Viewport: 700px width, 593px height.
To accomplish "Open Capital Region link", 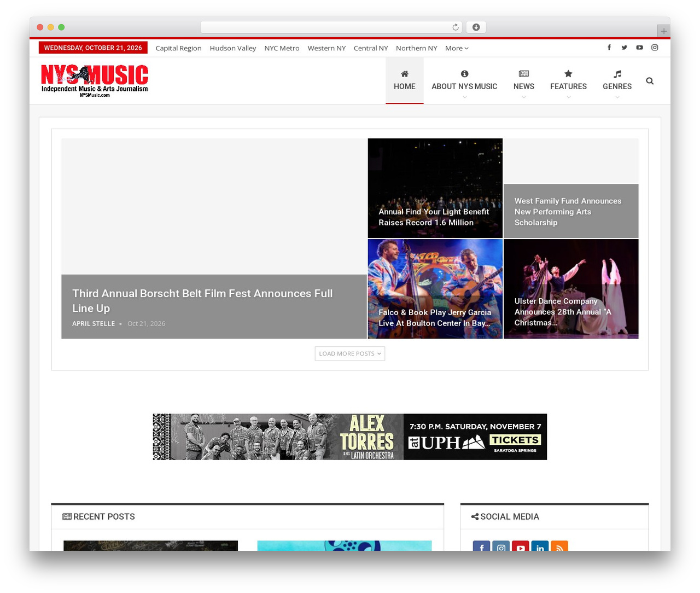I will (x=178, y=48).
